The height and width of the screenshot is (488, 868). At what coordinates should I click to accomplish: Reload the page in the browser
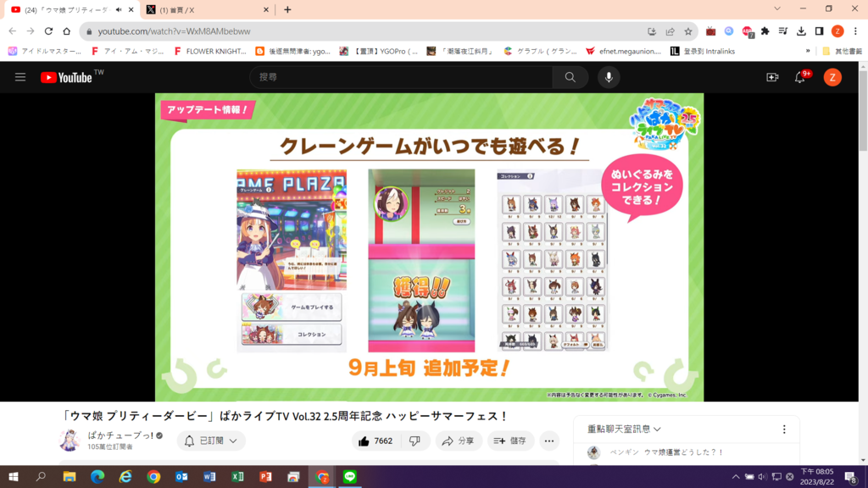coord(48,31)
